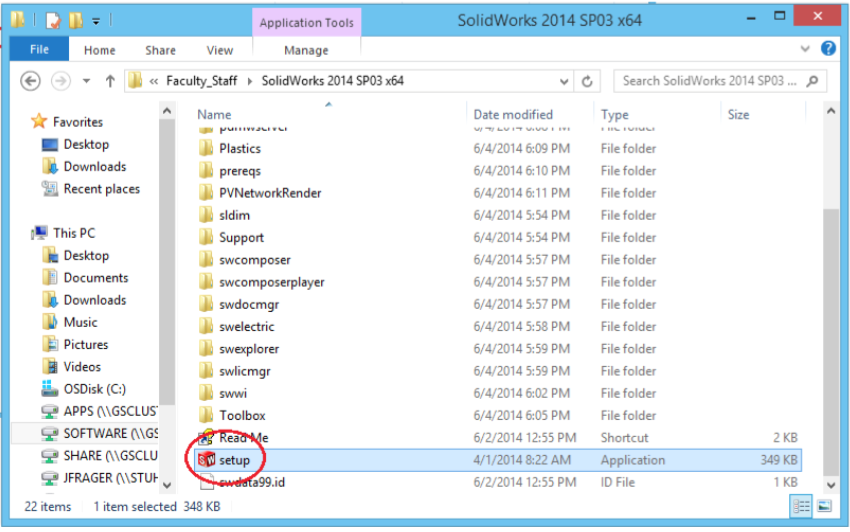Go up one folder level
Screen dimensions: 850x532
pyautogui.click(x=110, y=81)
